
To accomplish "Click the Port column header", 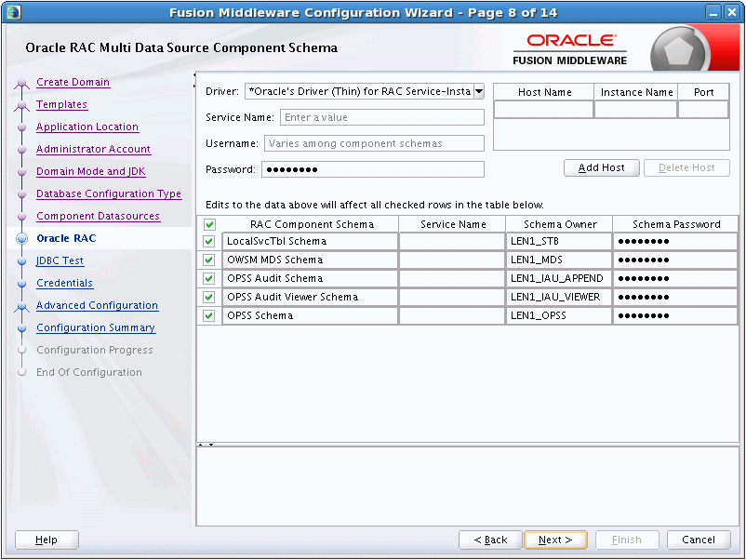I will 703,92.
